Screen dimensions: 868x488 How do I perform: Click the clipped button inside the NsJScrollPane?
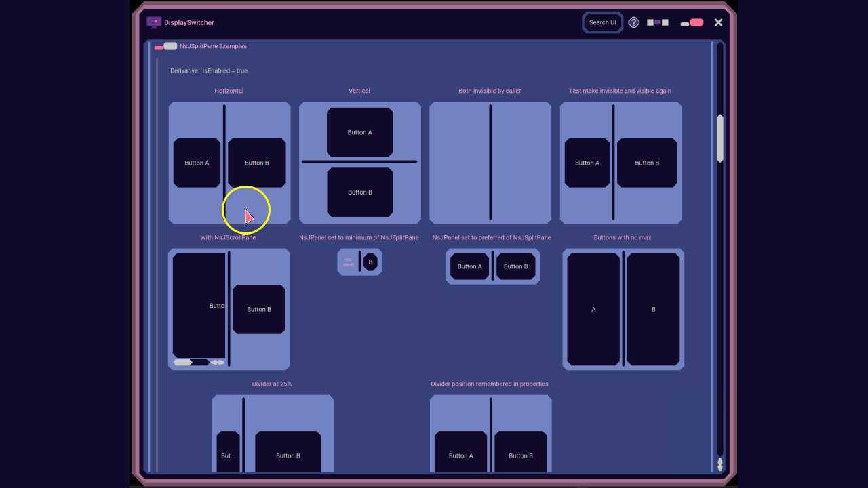pos(199,306)
